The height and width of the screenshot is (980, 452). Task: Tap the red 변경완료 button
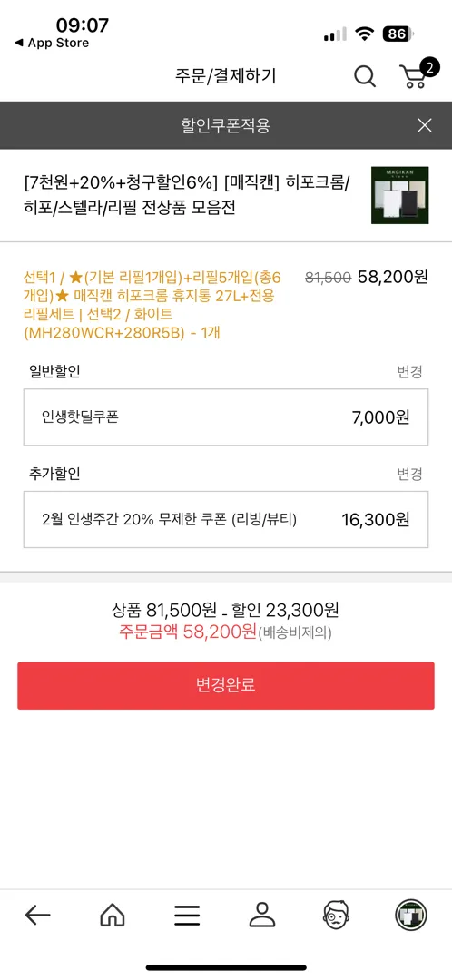(x=226, y=686)
